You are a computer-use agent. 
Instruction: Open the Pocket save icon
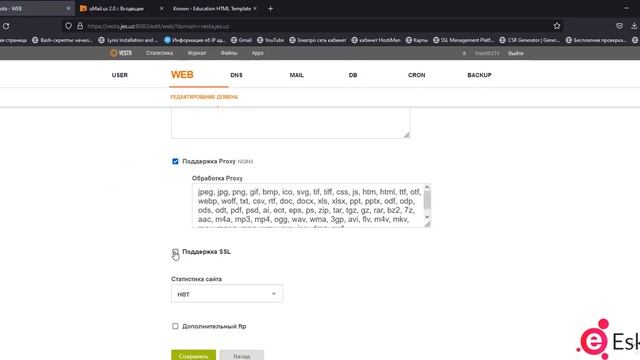pyautogui.click(x=619, y=26)
